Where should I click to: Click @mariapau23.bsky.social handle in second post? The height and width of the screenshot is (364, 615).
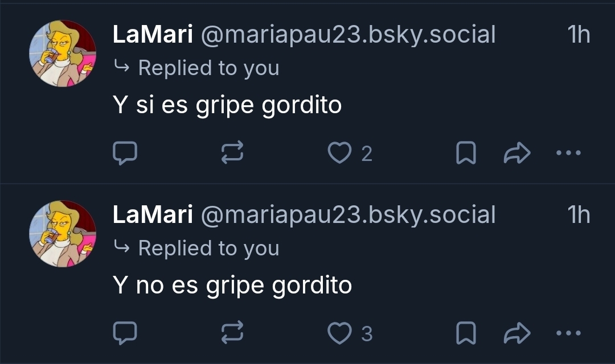pos(347,215)
